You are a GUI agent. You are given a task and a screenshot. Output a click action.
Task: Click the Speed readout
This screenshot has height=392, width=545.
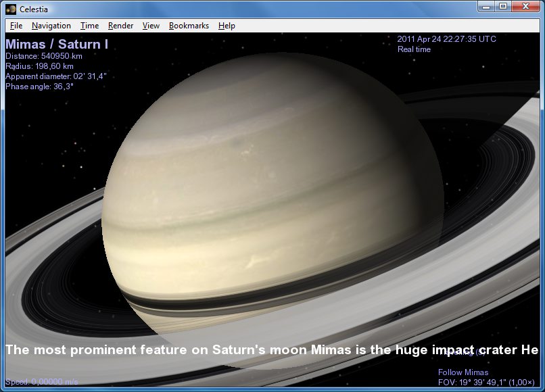tap(42, 382)
